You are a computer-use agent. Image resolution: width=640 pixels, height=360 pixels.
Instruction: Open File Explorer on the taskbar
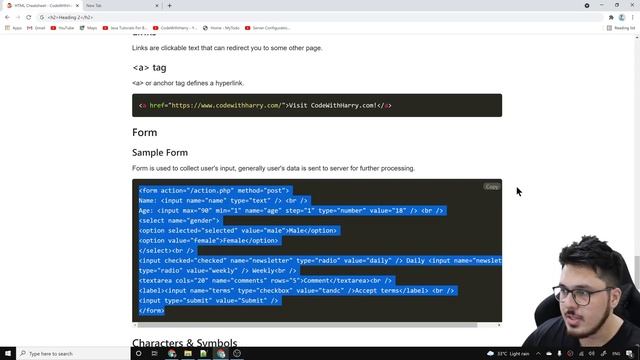188,353
